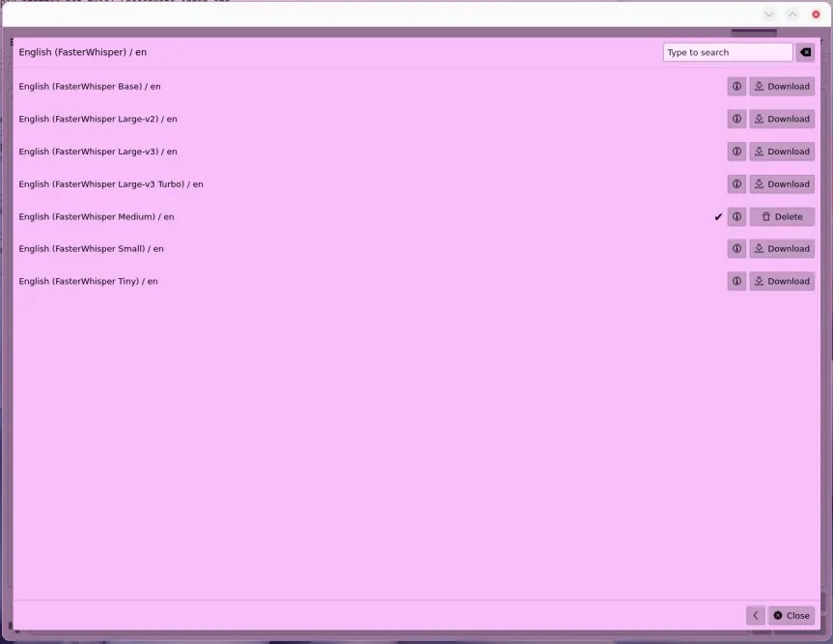Download the FasterWhisper Tiny model
The image size is (833, 644).
(782, 281)
